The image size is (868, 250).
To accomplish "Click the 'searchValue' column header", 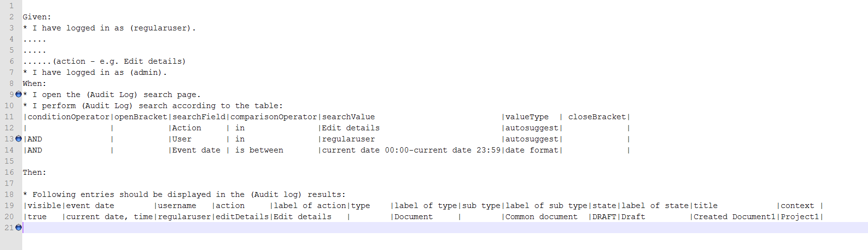I will (x=349, y=117).
